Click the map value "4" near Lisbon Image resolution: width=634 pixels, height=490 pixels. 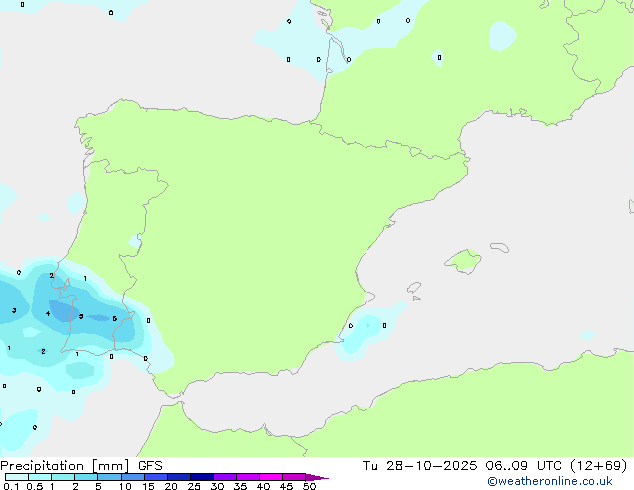[48, 313]
